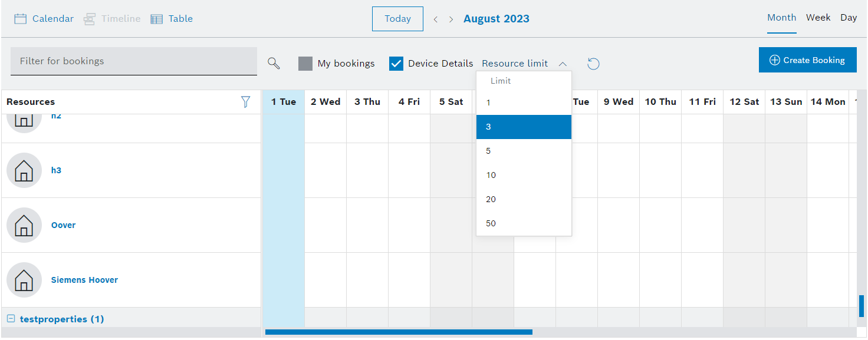868x340 pixels.
Task: Collapse the testproperties group
Action: tap(11, 319)
